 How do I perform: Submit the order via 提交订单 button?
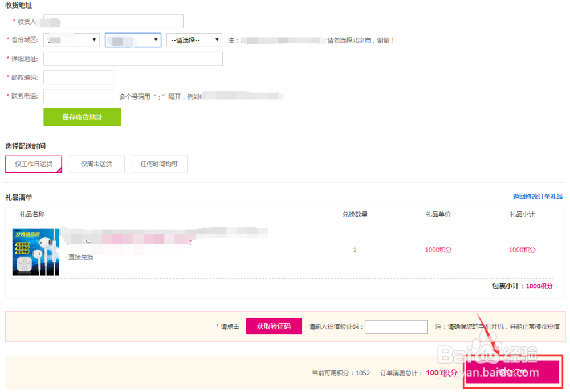[x=511, y=373]
